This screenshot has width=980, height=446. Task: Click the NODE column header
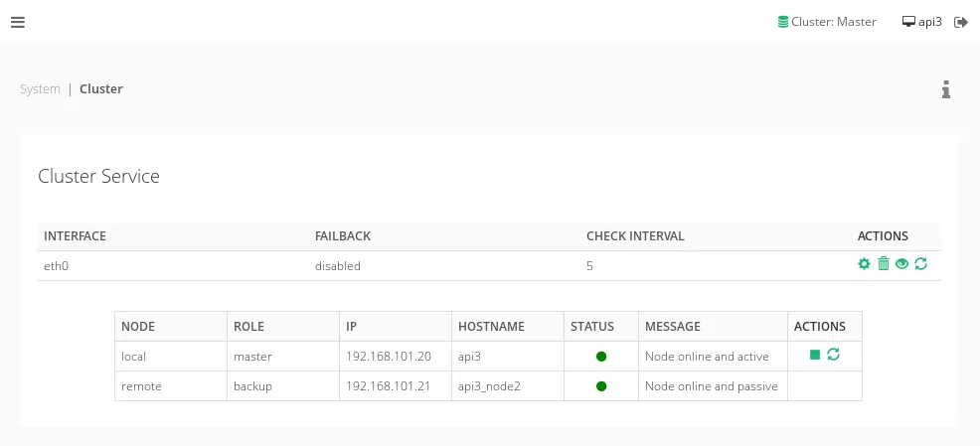138,326
